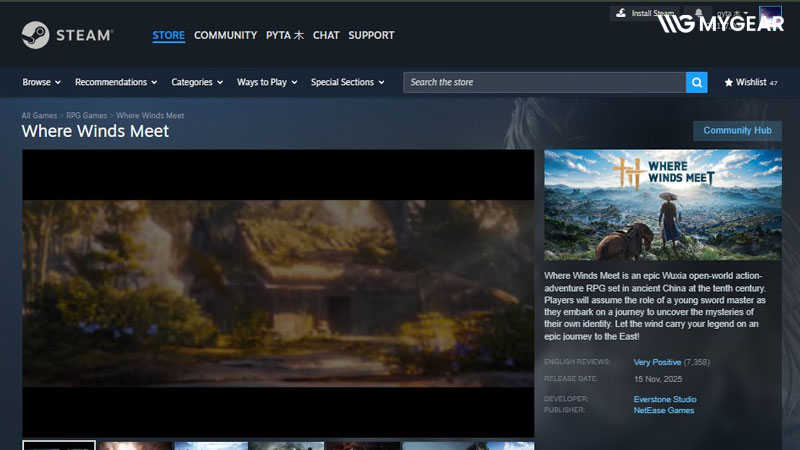Click the magnifier search button
The width and height of the screenshot is (800, 450).
click(696, 83)
